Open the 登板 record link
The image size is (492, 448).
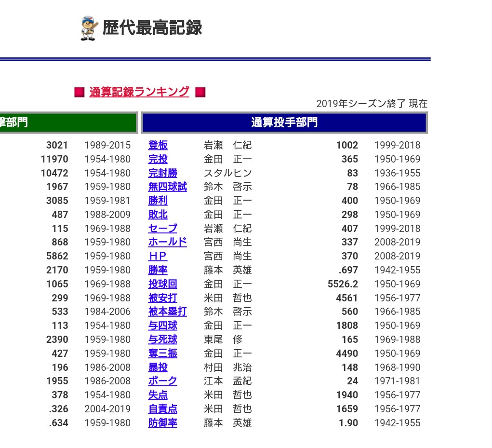click(x=158, y=145)
